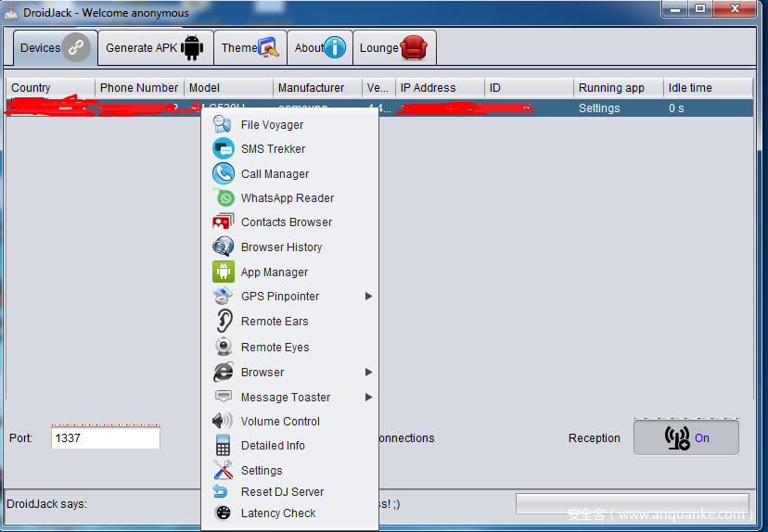Toggle the Reception On button

point(685,437)
